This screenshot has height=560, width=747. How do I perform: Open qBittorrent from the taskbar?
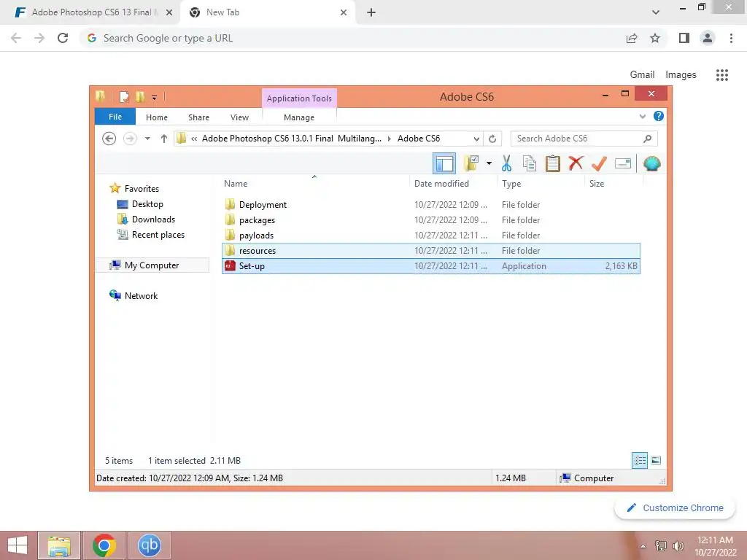coord(149,545)
